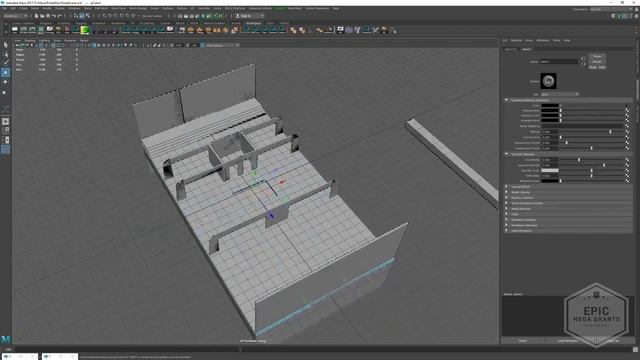Choose the Lasso Select tool
640x360 pixels.
5,54
